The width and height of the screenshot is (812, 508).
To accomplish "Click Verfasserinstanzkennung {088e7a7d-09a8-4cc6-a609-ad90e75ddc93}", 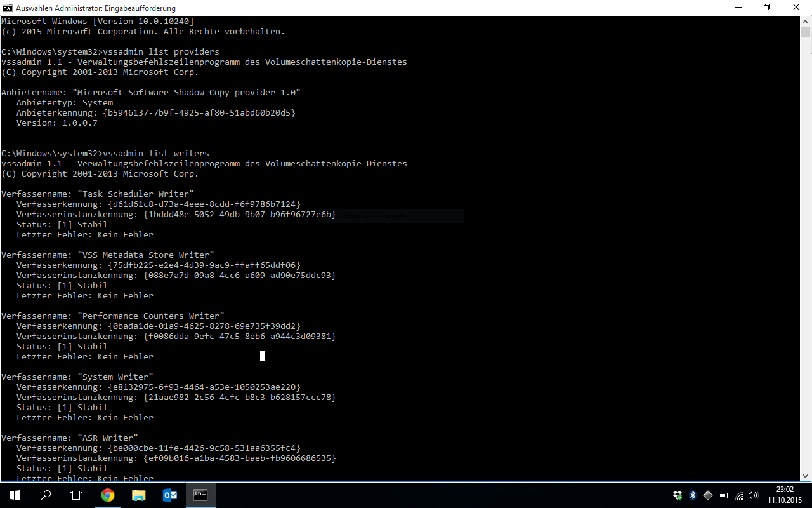I will [176, 275].
